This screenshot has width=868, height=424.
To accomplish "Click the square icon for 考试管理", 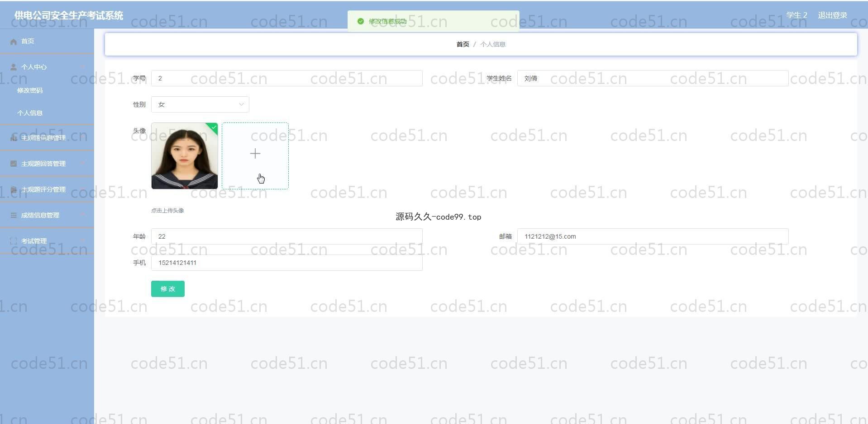I will [x=14, y=241].
